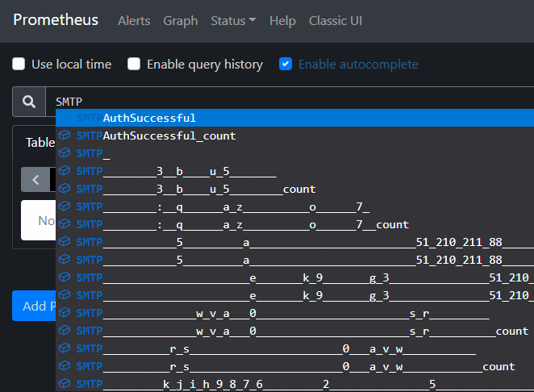Image resolution: width=534 pixels, height=392 pixels.
Task: Click the left chevron time button
Action: tap(35, 180)
